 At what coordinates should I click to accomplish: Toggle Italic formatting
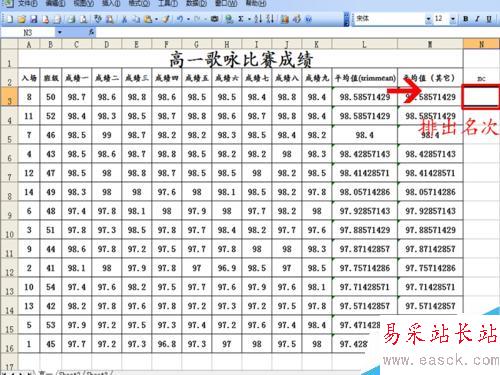coord(477,19)
